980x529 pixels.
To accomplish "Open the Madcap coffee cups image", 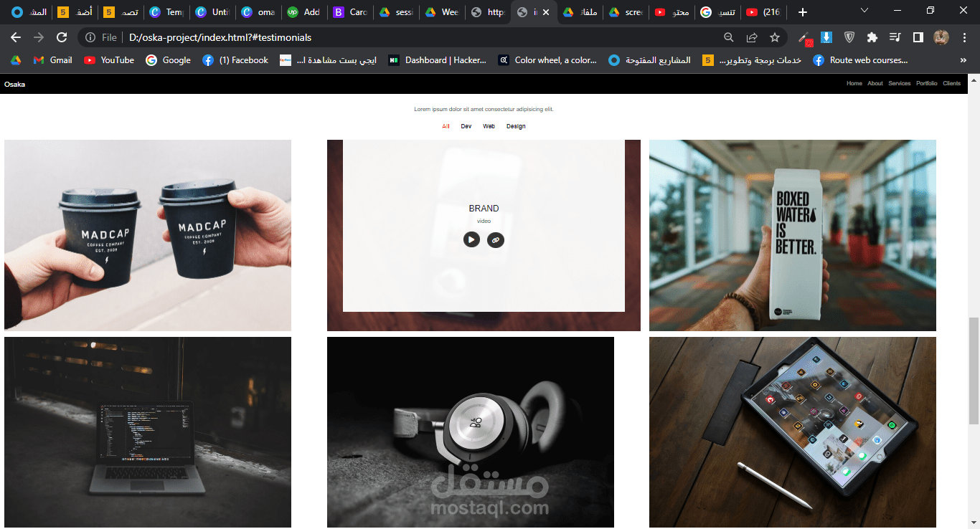I will click(148, 235).
